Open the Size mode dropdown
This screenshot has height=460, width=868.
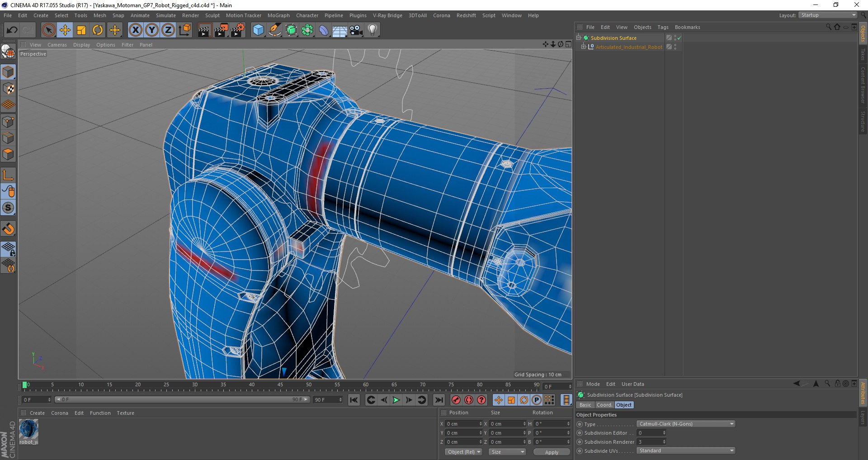507,452
